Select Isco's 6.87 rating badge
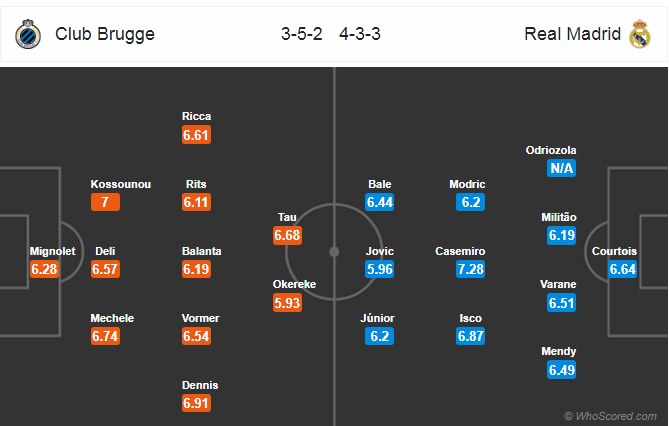 click(470, 336)
